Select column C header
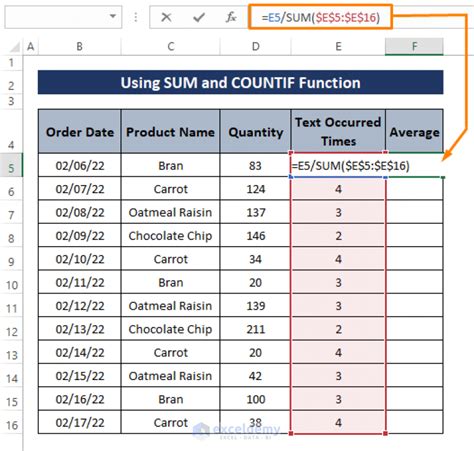 point(170,46)
